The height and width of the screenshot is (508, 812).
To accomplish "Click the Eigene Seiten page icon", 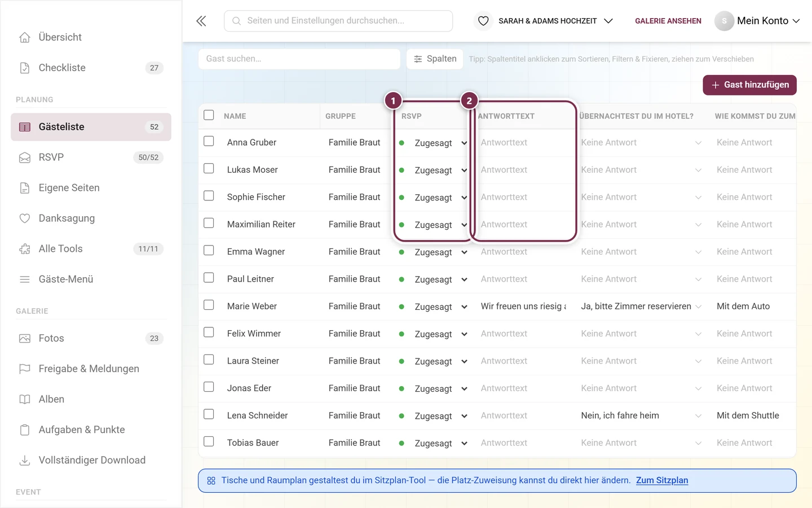I will click(x=25, y=188).
